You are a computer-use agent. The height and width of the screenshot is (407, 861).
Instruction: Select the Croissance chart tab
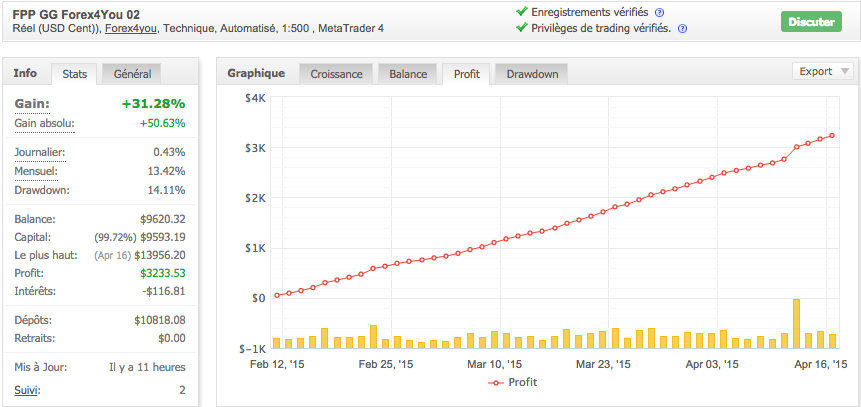click(x=336, y=74)
